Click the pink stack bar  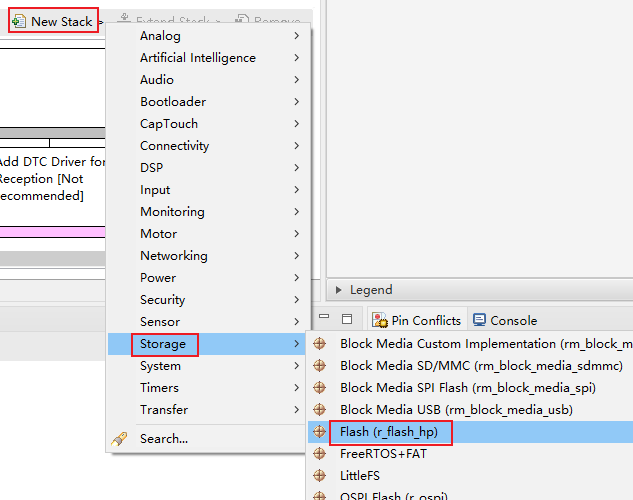[x=52, y=232]
